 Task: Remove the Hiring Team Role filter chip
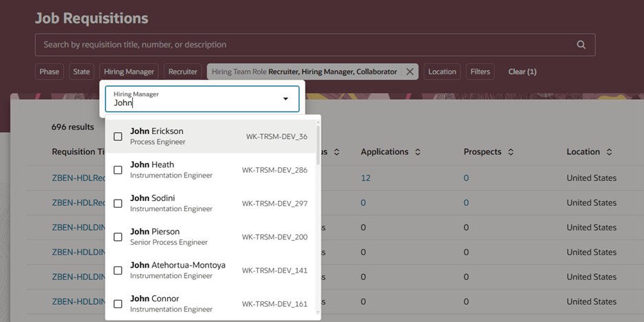click(409, 72)
